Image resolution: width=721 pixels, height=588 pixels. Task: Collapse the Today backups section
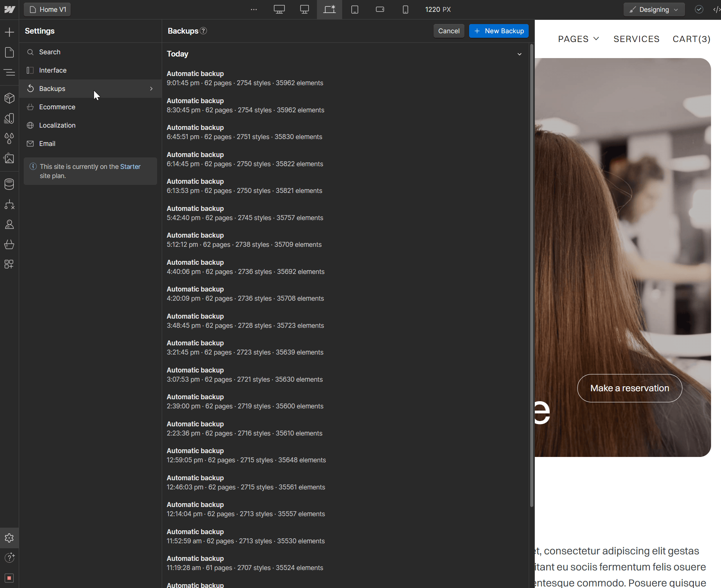coord(519,54)
